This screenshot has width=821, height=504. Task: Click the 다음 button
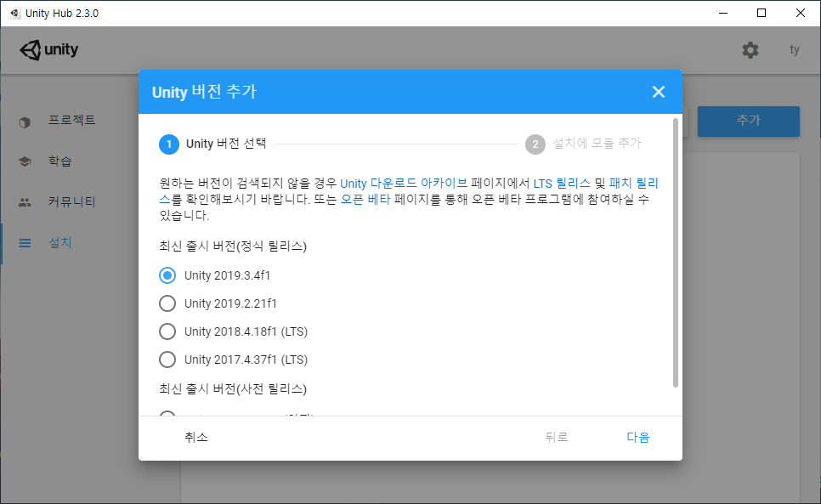click(x=638, y=437)
